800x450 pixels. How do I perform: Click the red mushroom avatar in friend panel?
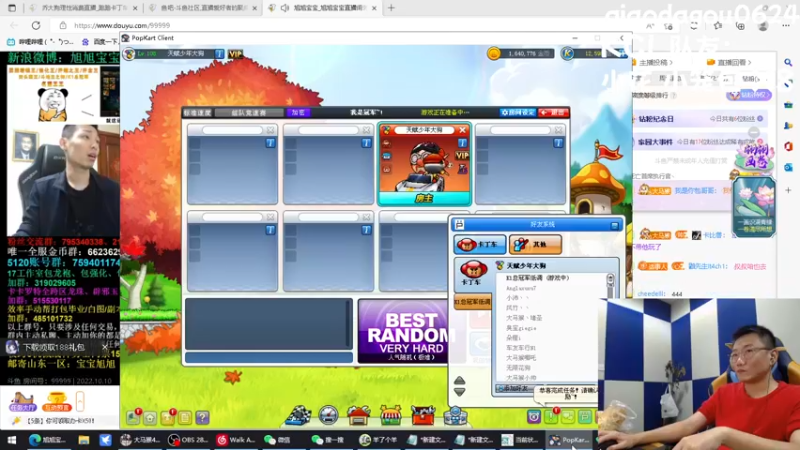[472, 269]
